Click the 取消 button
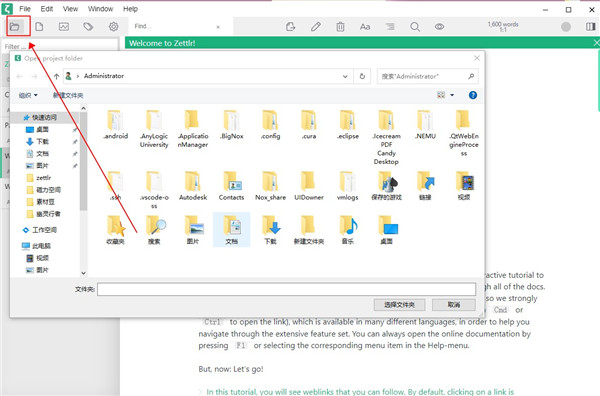600x396 pixels. click(454, 305)
